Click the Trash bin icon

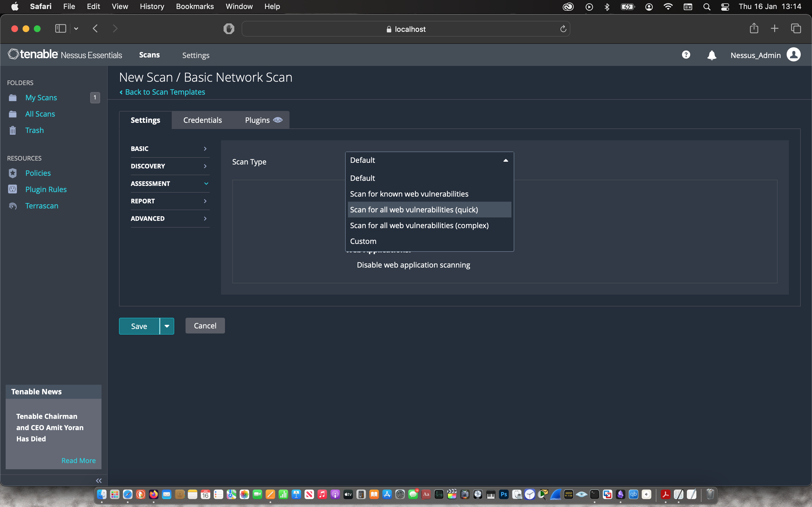(x=13, y=130)
